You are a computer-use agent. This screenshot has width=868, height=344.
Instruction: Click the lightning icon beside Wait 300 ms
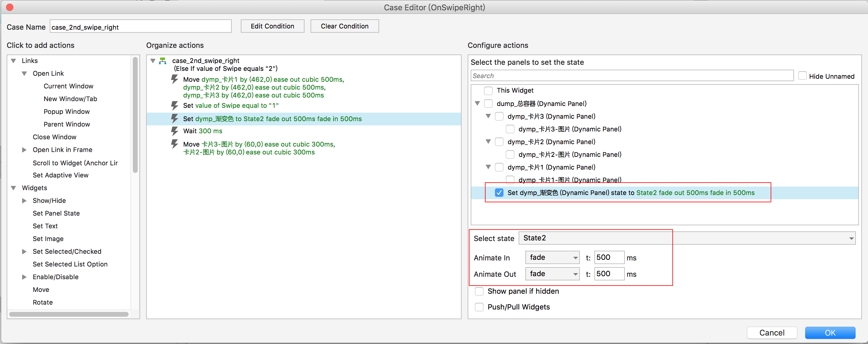click(174, 131)
